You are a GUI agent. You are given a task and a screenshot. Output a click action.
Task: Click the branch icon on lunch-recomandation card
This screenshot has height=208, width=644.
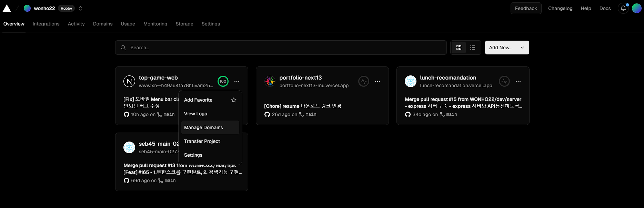coord(442,114)
